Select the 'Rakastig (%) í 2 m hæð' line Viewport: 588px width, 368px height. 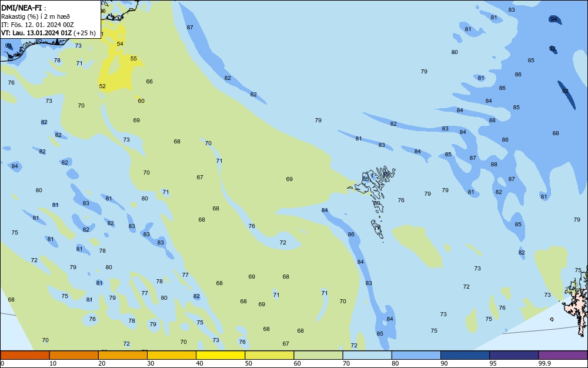[35, 16]
